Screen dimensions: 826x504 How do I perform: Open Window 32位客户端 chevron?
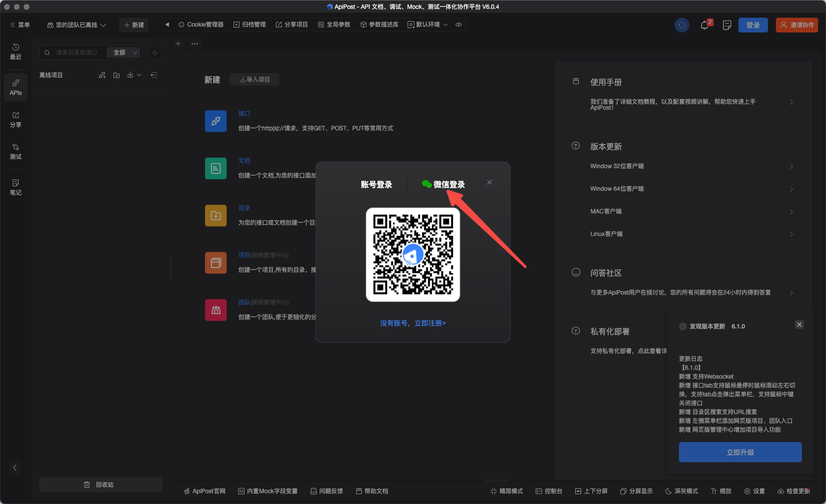(x=791, y=167)
